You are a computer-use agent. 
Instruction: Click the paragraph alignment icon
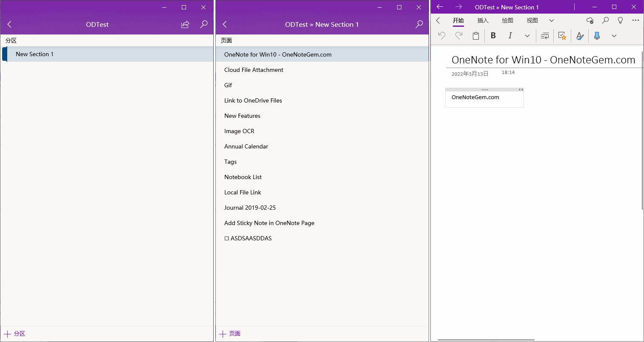(x=545, y=36)
